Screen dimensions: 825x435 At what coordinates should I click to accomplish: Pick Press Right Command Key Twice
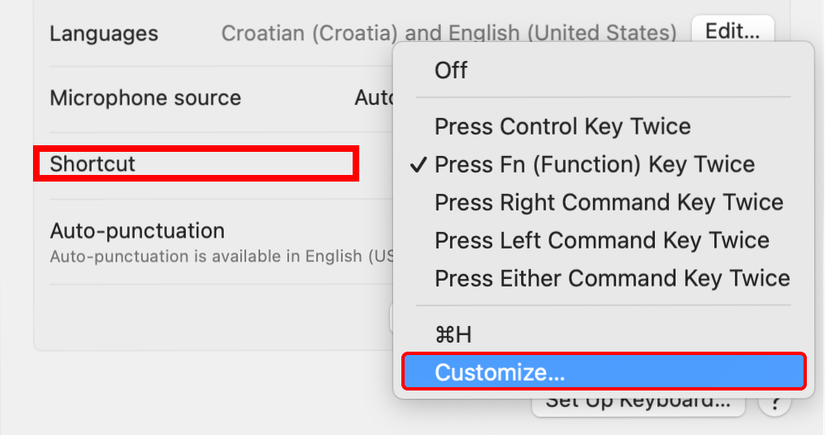[608, 203]
